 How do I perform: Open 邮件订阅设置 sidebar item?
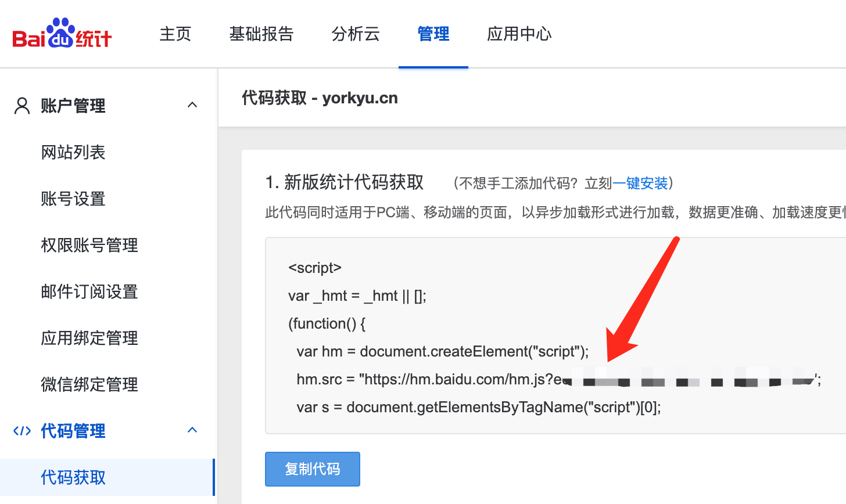(x=89, y=291)
